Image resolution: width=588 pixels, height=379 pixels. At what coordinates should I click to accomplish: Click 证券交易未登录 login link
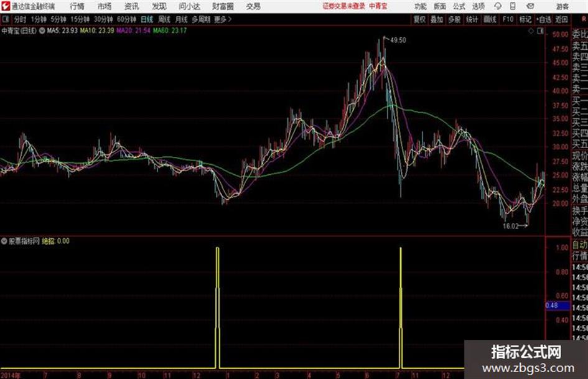pos(344,6)
